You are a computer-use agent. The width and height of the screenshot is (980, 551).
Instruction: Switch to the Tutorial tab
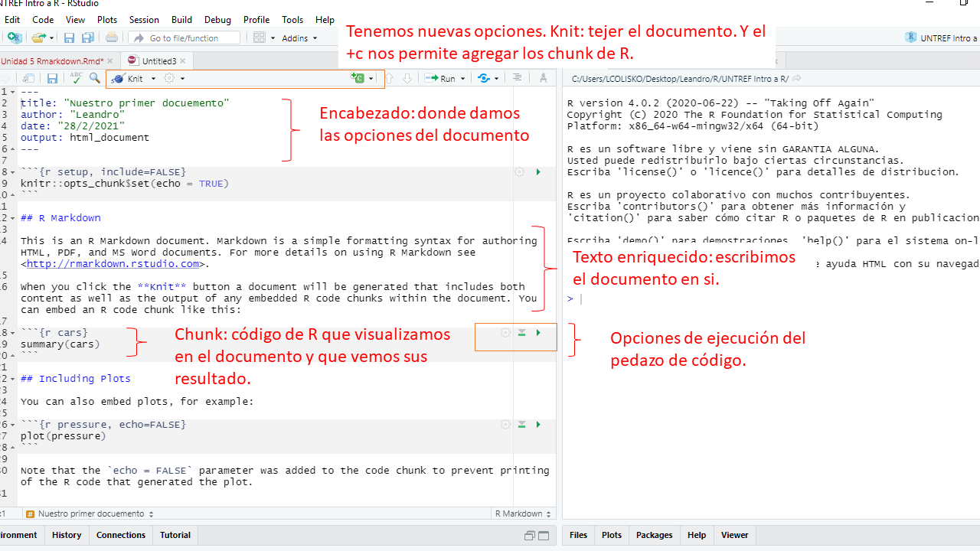coord(175,535)
